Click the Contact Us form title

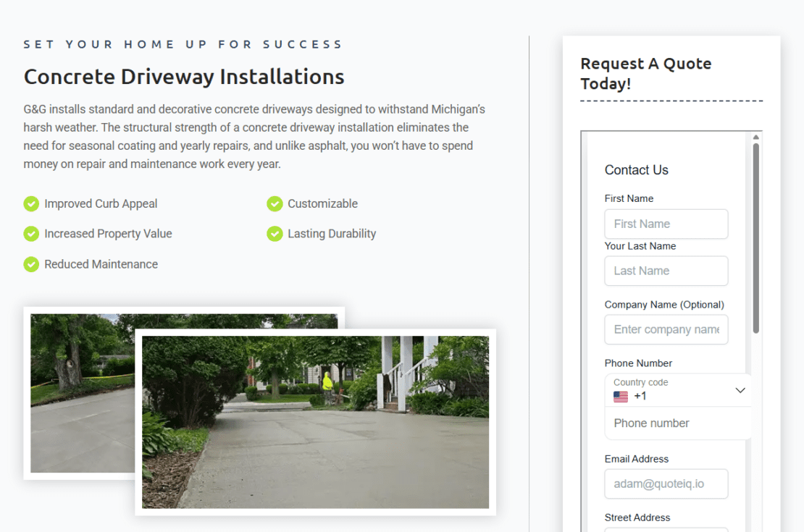click(637, 170)
